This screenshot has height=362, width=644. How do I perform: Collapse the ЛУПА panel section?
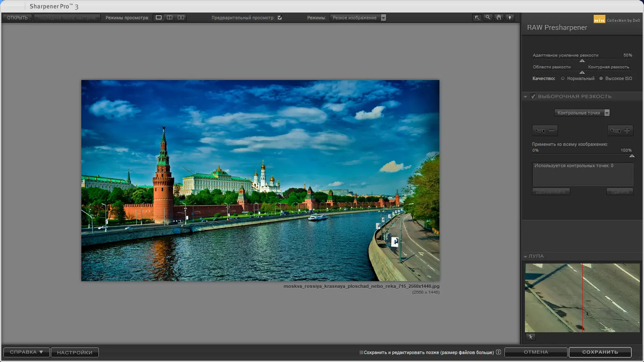click(x=525, y=256)
